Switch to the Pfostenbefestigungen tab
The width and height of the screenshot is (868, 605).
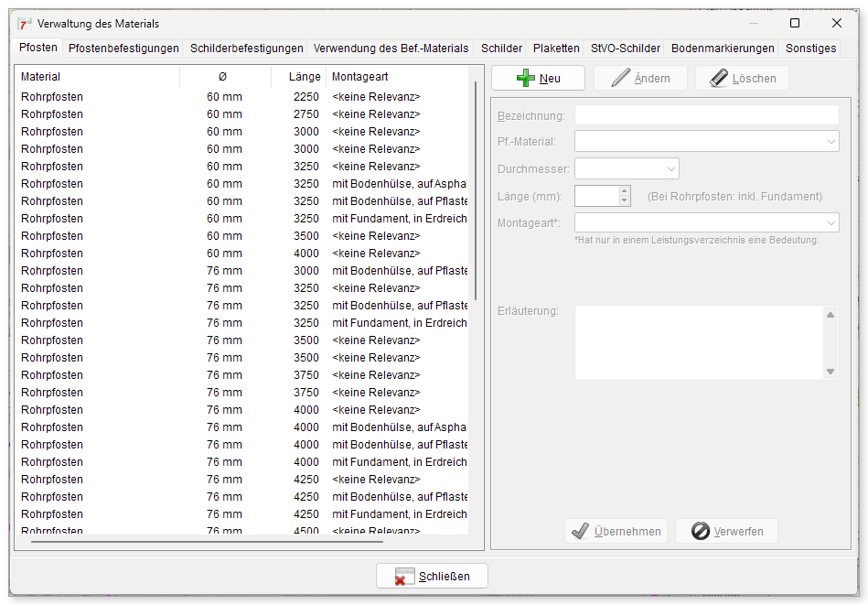click(123, 49)
